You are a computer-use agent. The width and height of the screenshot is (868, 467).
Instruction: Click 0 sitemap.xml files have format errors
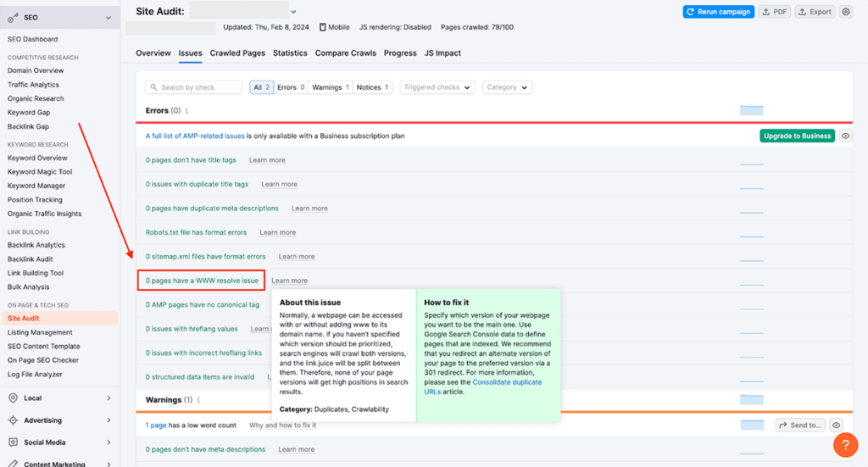205,257
